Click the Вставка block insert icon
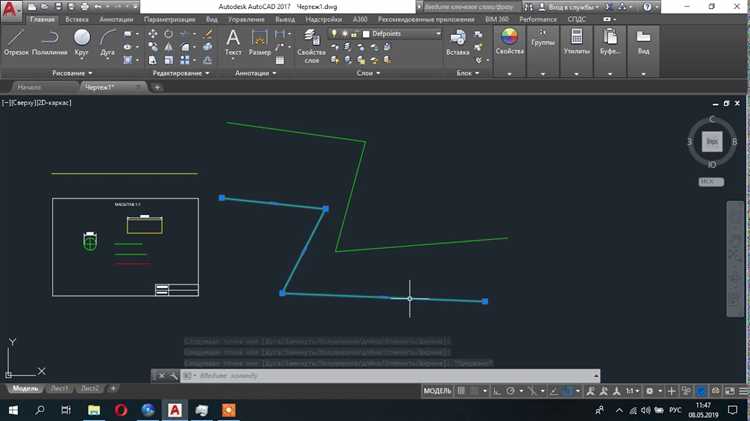This screenshot has height=421, width=750. coord(458,43)
